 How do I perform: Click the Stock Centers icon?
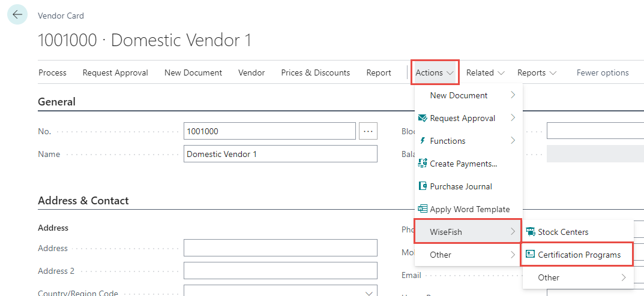[x=530, y=232]
